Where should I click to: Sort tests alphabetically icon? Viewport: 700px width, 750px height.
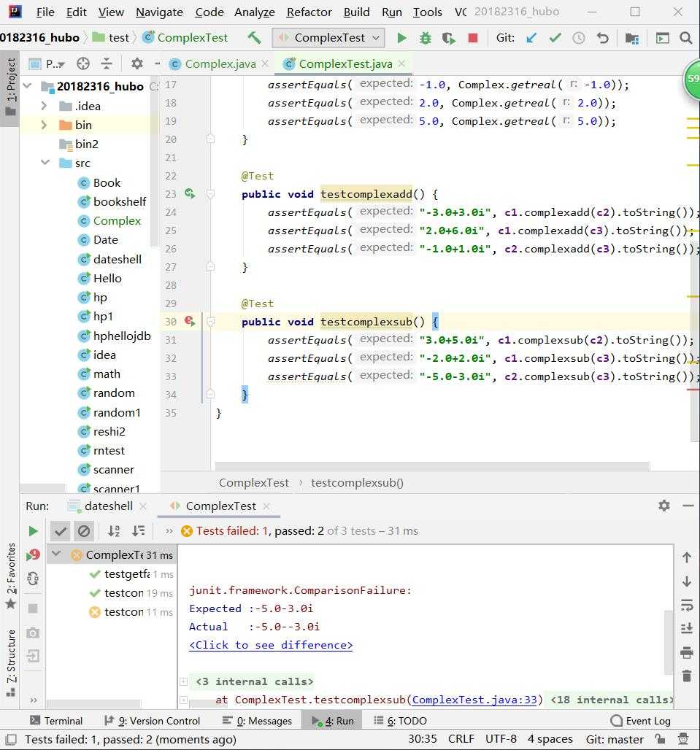[114, 531]
